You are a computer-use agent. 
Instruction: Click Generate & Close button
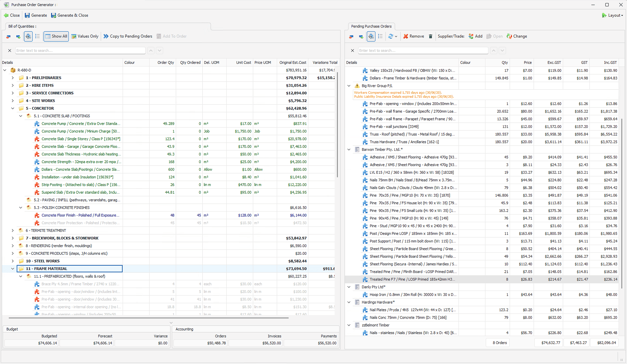pyautogui.click(x=69, y=15)
